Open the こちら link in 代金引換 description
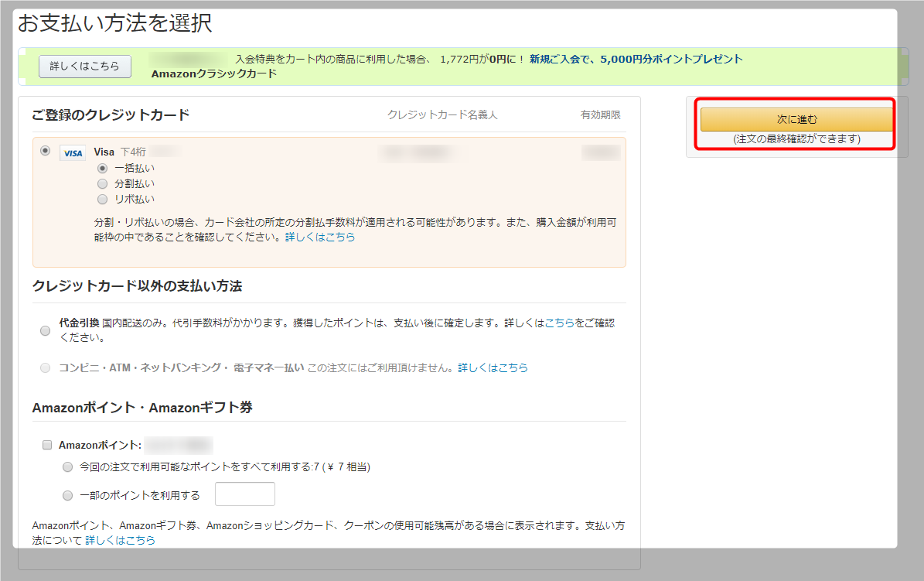Image resolution: width=924 pixels, height=581 pixels. coord(559,323)
